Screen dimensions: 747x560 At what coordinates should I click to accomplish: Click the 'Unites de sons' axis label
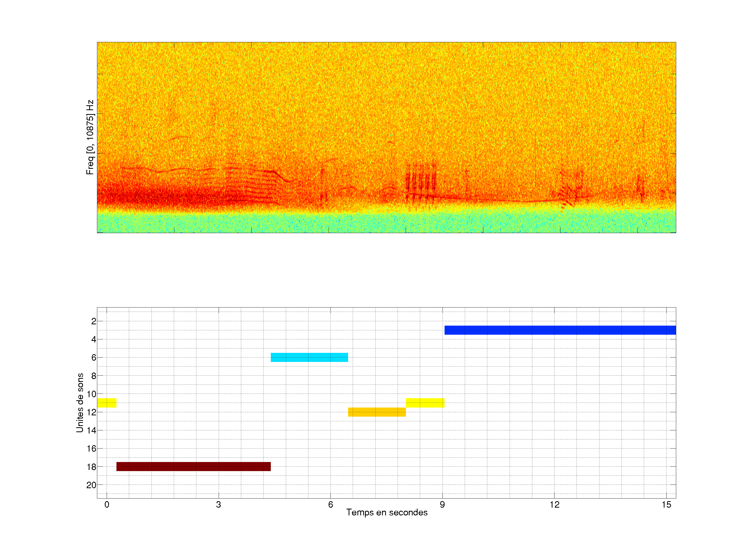(80, 403)
